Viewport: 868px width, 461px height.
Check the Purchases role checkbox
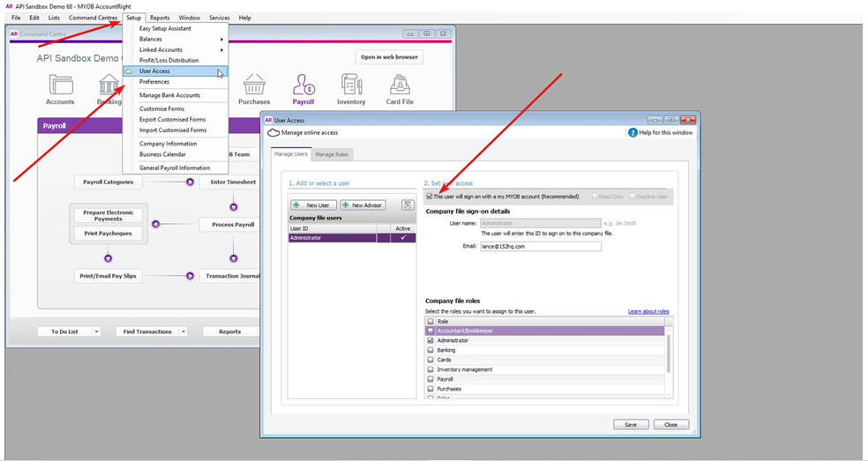[x=430, y=389]
